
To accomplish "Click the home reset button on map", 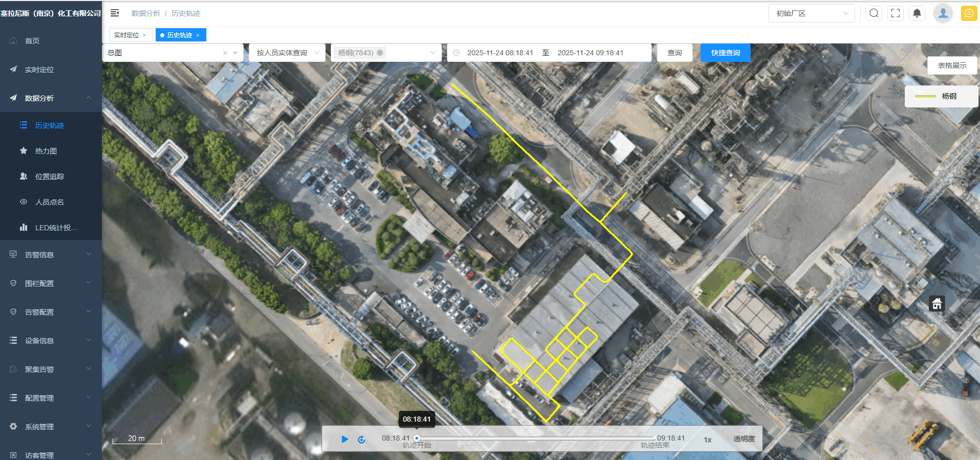I will point(937,304).
